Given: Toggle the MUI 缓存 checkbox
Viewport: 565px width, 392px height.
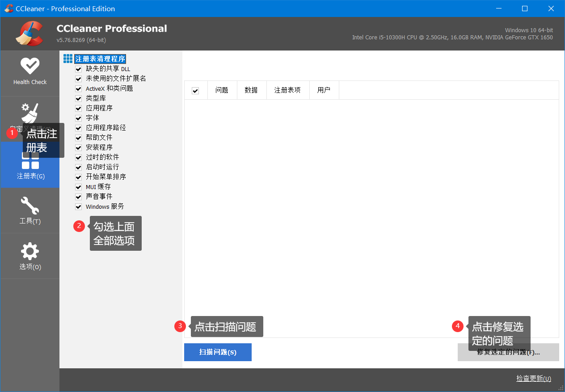Looking at the screenshot, I should point(79,187).
